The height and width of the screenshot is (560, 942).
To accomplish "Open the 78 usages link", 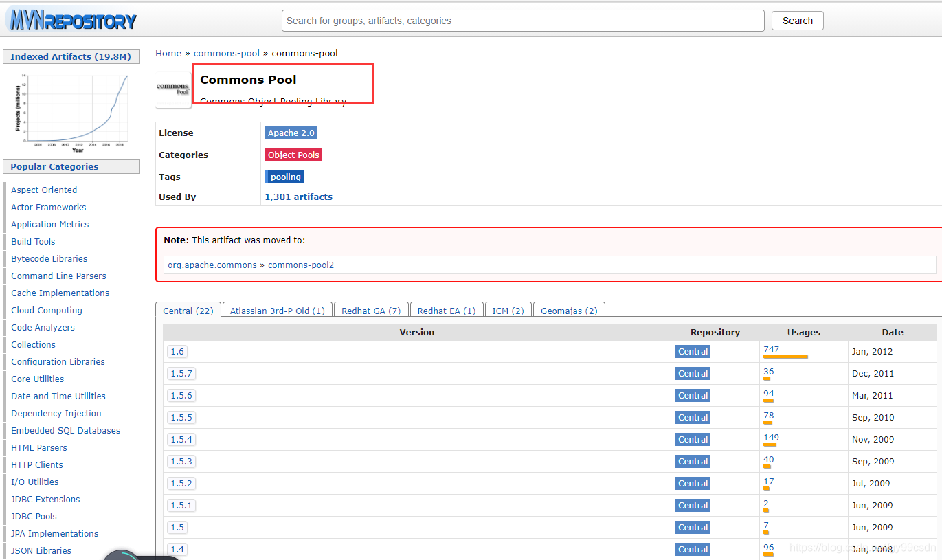I will [768, 415].
